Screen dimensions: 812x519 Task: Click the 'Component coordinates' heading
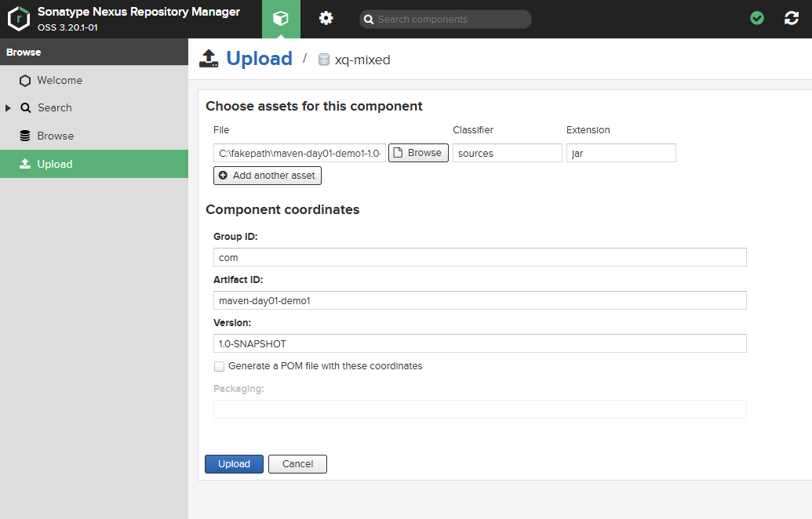[282, 209]
